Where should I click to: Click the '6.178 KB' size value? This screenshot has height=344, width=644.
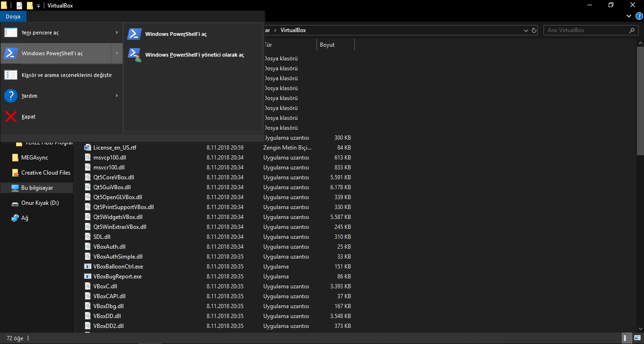pos(340,187)
